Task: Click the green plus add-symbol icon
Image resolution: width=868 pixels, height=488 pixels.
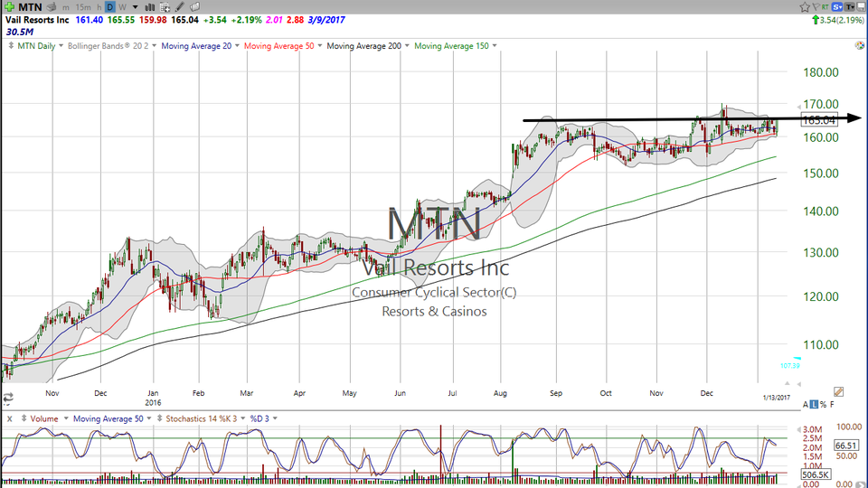Action: click(x=9, y=7)
